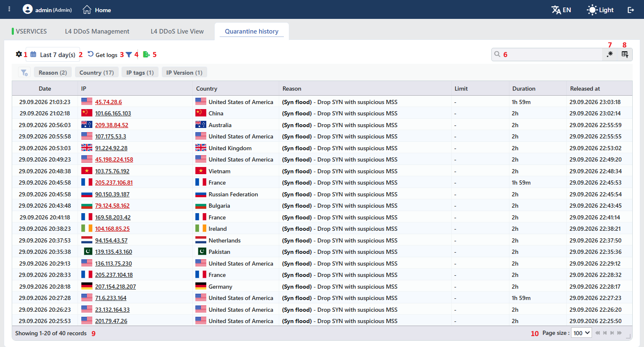This screenshot has width=644, height=347.
Task: Expand the Reason (2) filter
Action: pyautogui.click(x=53, y=73)
